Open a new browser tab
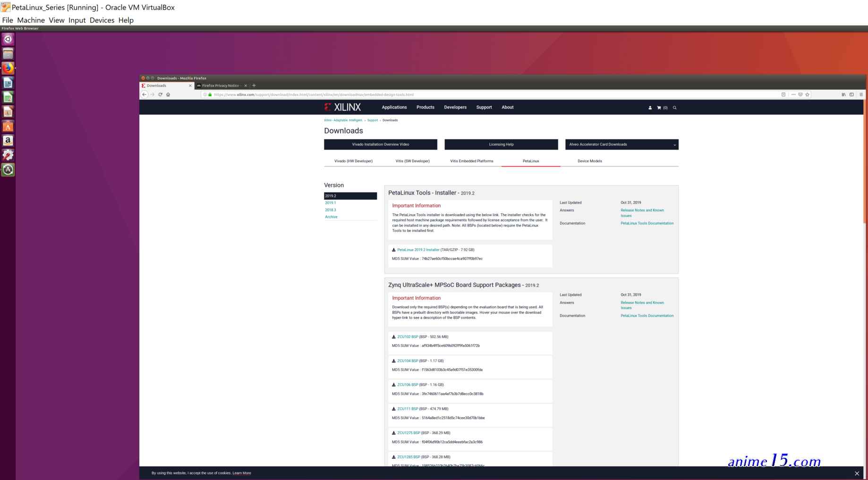 tap(254, 85)
